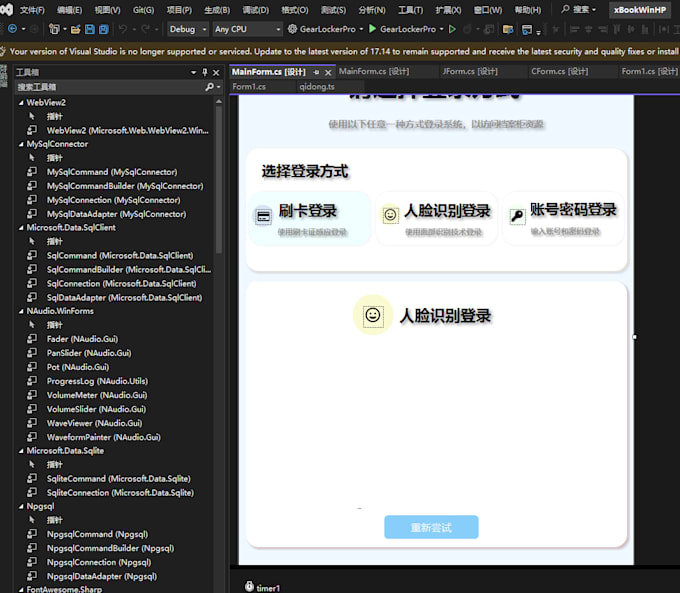Click the window layout icon in the toolbar

526,29
